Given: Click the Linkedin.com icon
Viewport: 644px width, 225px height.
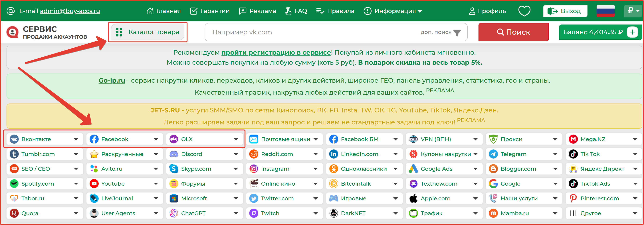Looking at the screenshot, I should coord(334,154).
